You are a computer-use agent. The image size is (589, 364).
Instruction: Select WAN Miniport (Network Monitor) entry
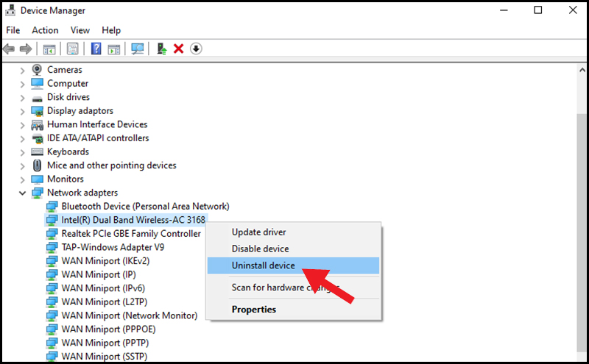130,315
